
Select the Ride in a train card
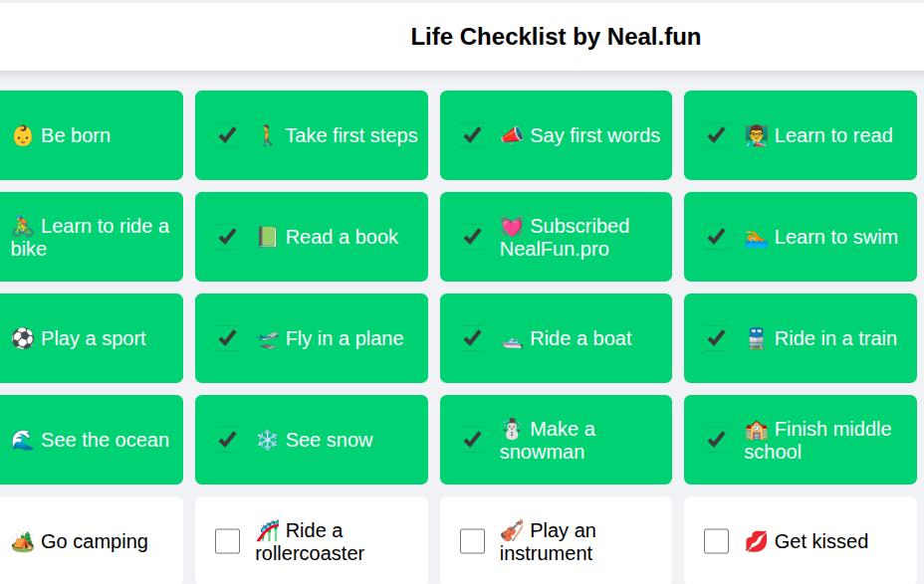[x=801, y=338]
